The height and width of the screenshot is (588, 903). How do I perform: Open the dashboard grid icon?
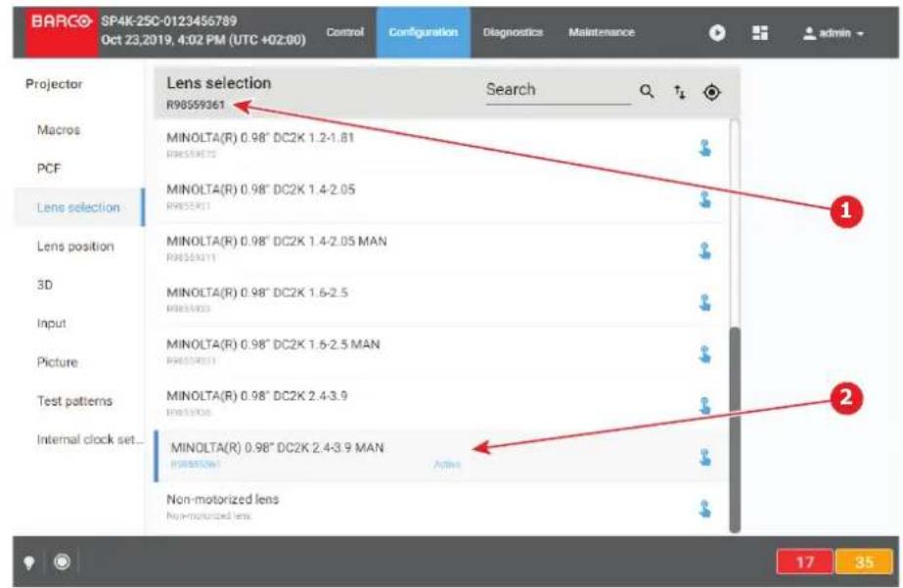click(x=760, y=33)
